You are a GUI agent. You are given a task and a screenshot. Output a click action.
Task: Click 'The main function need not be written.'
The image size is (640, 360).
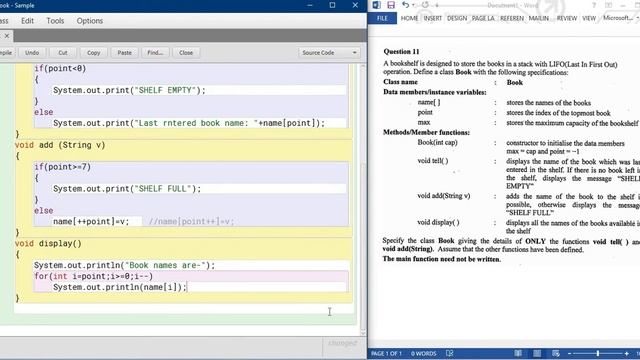click(x=442, y=259)
